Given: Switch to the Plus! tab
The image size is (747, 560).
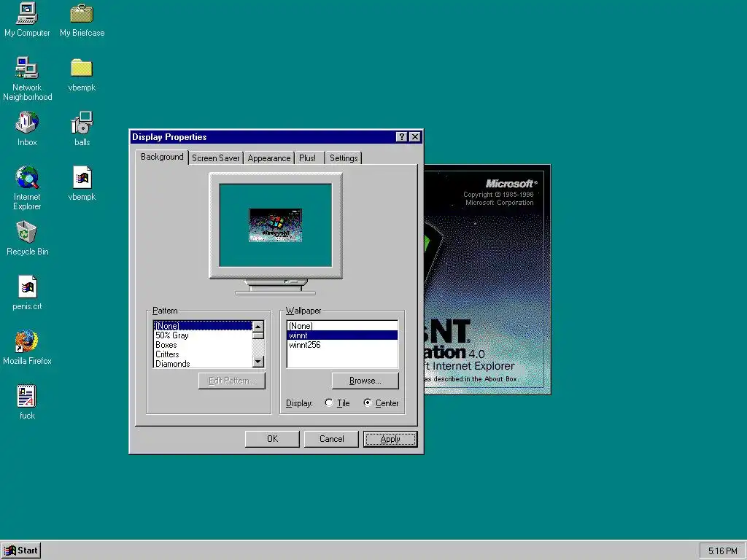Looking at the screenshot, I should coord(308,158).
